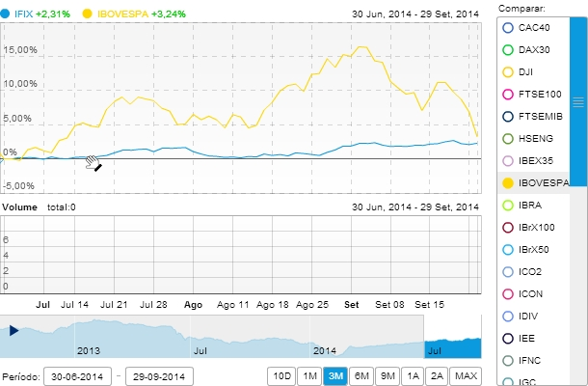Set the chart period to 1A

[x=414, y=375]
